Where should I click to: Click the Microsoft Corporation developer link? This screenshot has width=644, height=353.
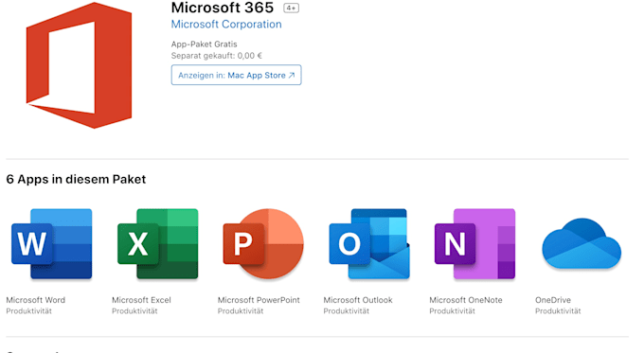point(226,25)
